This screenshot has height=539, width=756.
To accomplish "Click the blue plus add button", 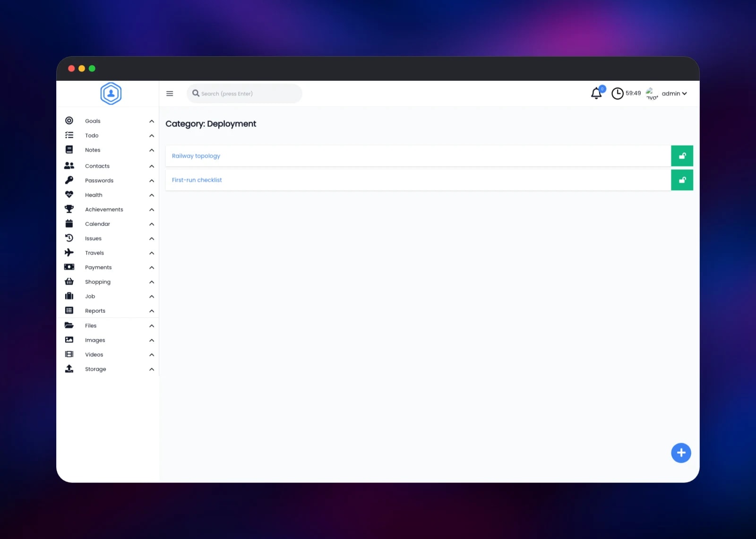I will tap(681, 453).
